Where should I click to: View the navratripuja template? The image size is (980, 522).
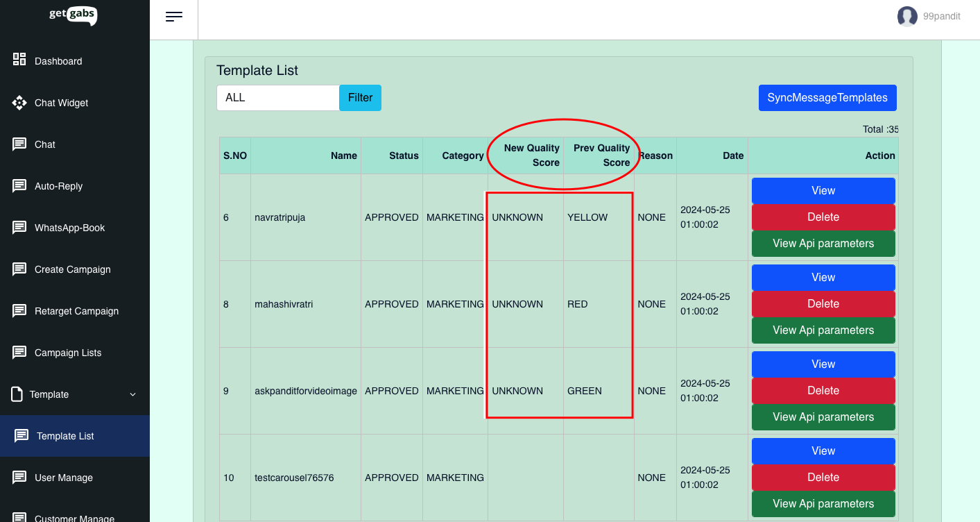tap(823, 191)
